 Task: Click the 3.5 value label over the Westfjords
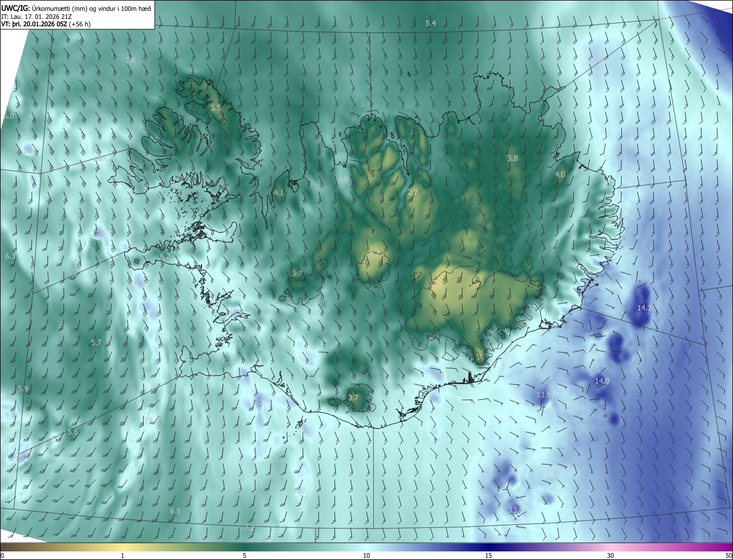click(x=215, y=108)
